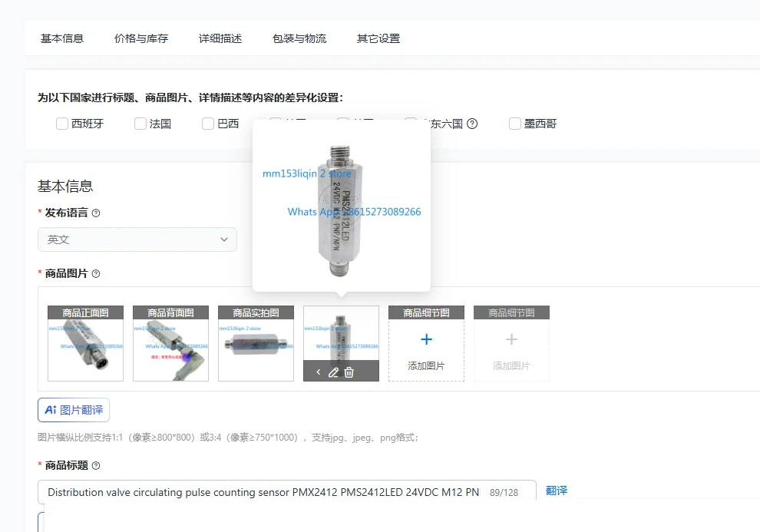Click AI 图片翻译 button
The width and height of the screenshot is (760, 532).
[74, 410]
